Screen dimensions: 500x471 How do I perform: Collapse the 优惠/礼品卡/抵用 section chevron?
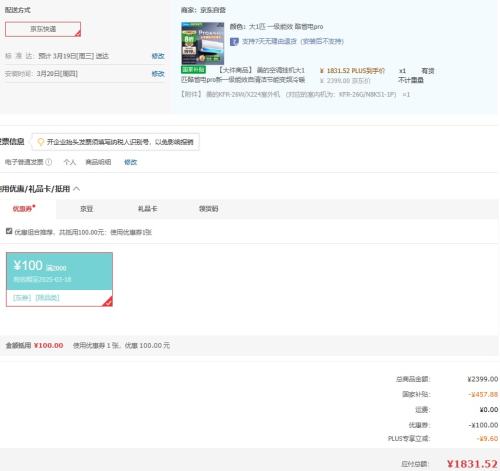click(77, 189)
